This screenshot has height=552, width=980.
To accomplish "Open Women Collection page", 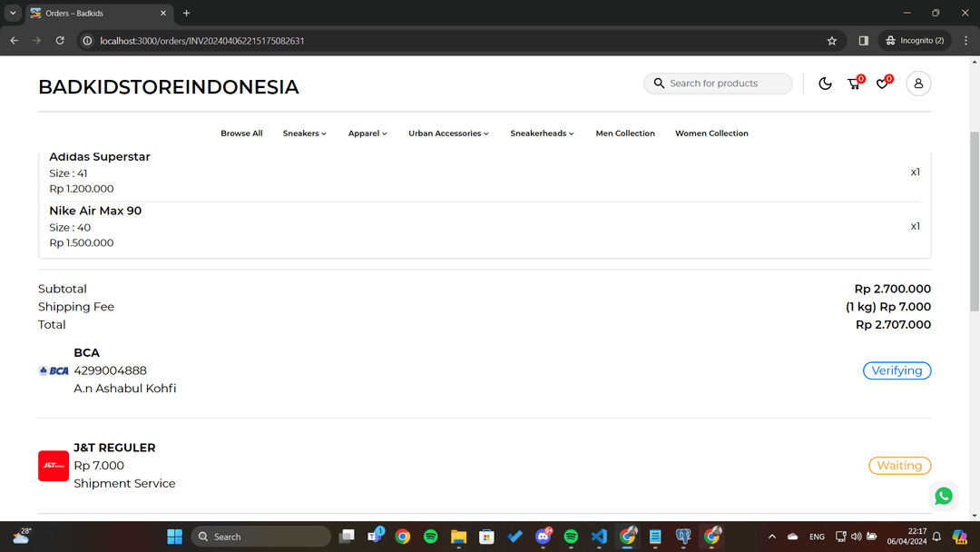I will point(711,133).
